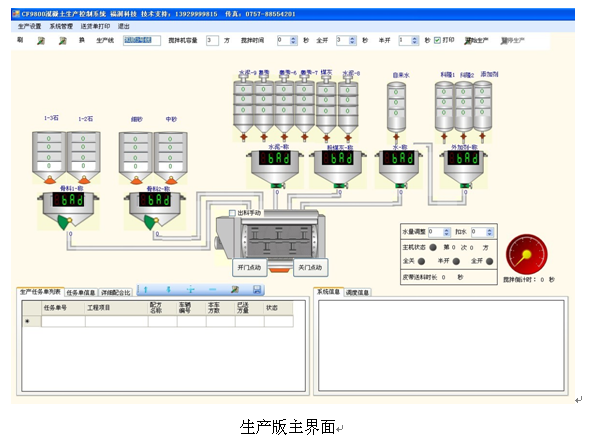Click the 工程项目 column header
The height and width of the screenshot is (440, 608).
[x=116, y=308]
